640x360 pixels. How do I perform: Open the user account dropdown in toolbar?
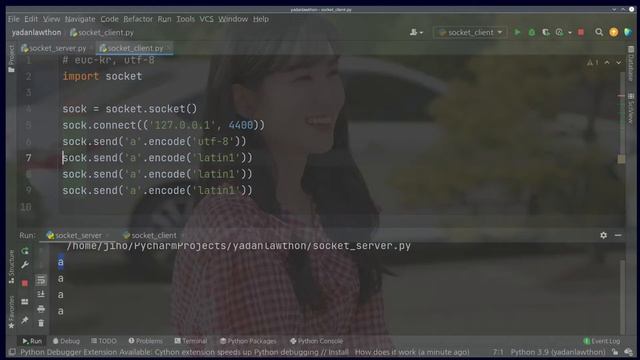416,32
